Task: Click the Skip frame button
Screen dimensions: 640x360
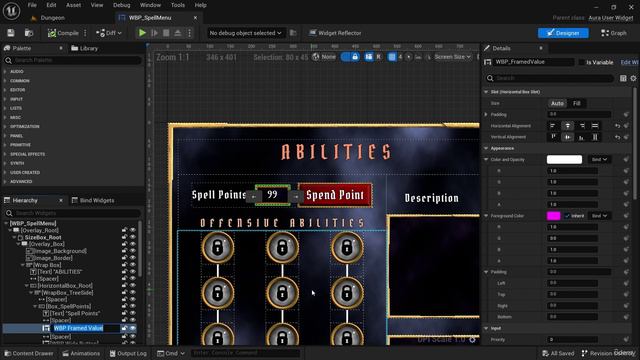Action: (x=154, y=33)
